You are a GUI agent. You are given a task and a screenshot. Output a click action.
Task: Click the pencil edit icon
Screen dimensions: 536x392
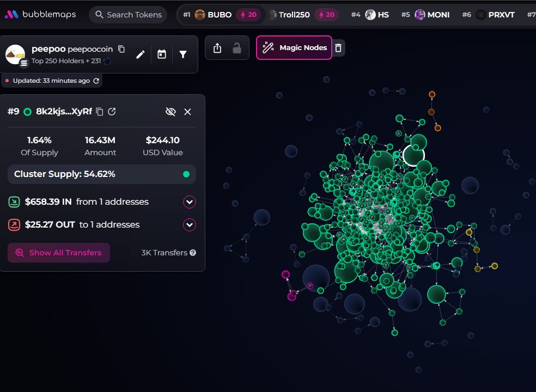point(140,54)
